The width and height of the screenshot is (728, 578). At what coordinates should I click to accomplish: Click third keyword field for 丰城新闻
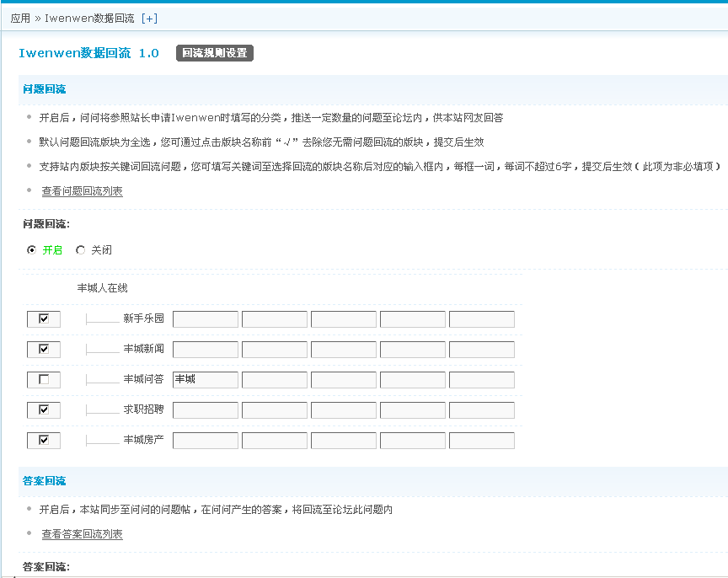tap(344, 350)
